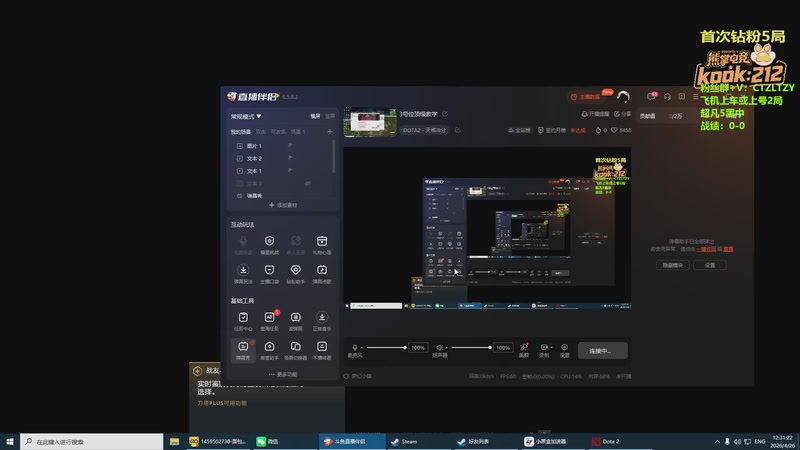Open the 场景切换器 scene switcher
The image size is (800, 450).
click(x=295, y=350)
